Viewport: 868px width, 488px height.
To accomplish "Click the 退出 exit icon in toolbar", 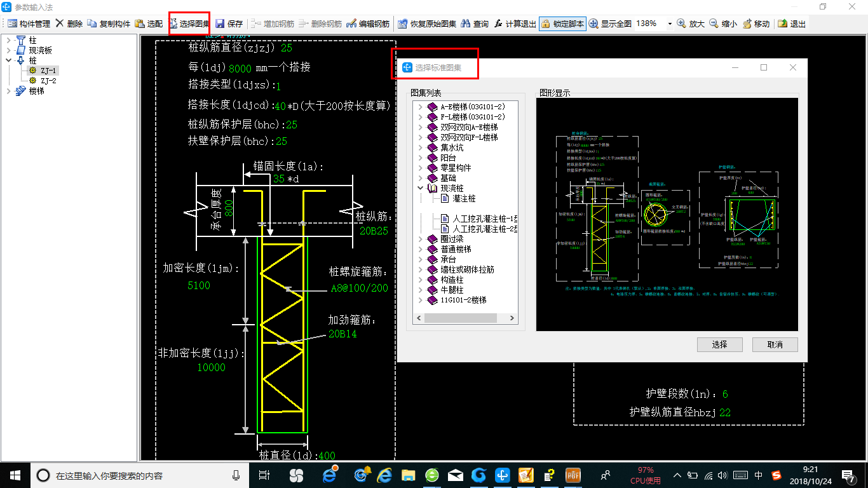I will coord(782,24).
